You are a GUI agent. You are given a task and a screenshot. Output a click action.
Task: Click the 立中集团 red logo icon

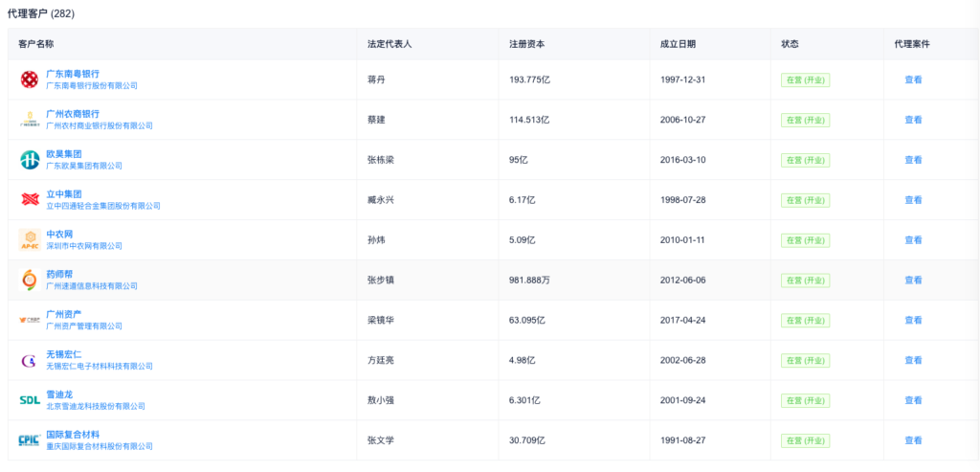29,200
